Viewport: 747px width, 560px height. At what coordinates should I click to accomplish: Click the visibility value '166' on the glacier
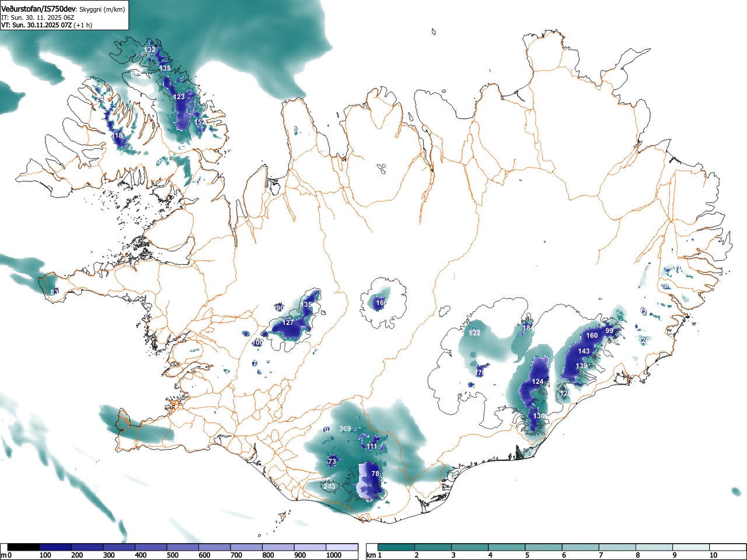point(381,303)
